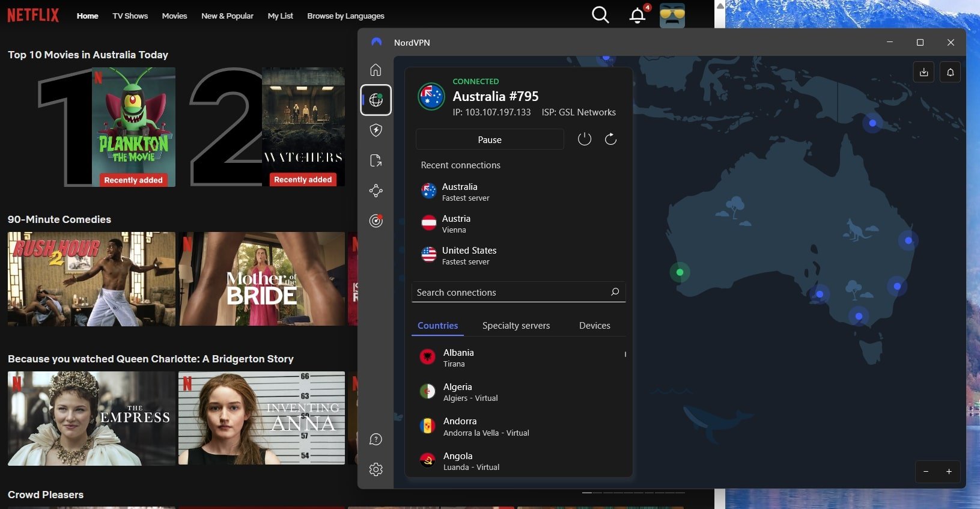Viewport: 980px width, 509px height.
Task: Connect to recent United States Fastest server
Action: point(519,255)
